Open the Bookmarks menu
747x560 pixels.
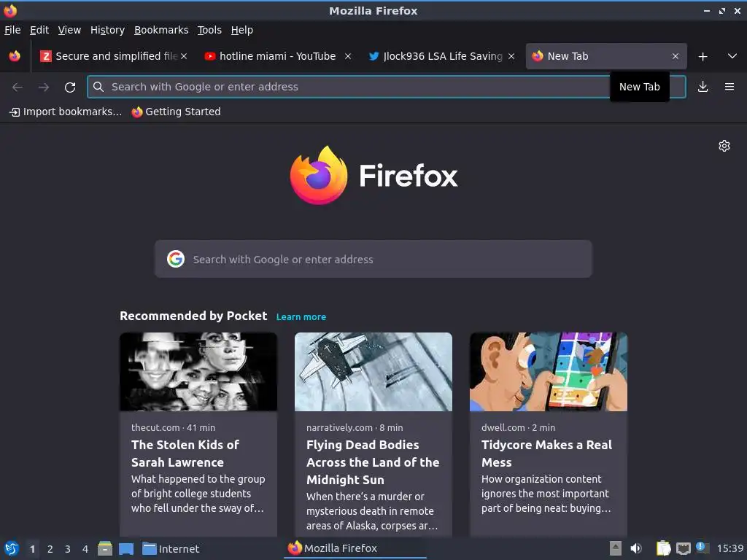click(x=161, y=30)
